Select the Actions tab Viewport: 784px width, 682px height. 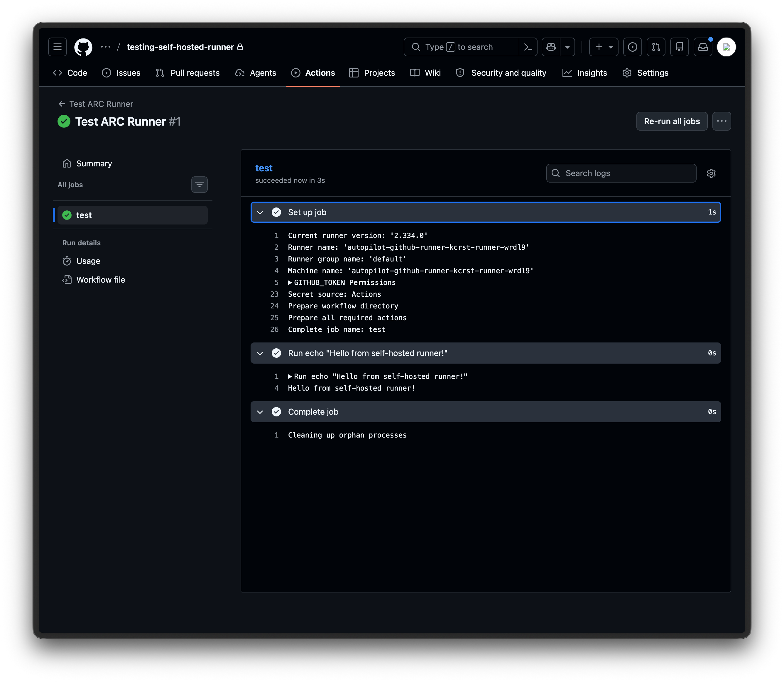click(313, 73)
